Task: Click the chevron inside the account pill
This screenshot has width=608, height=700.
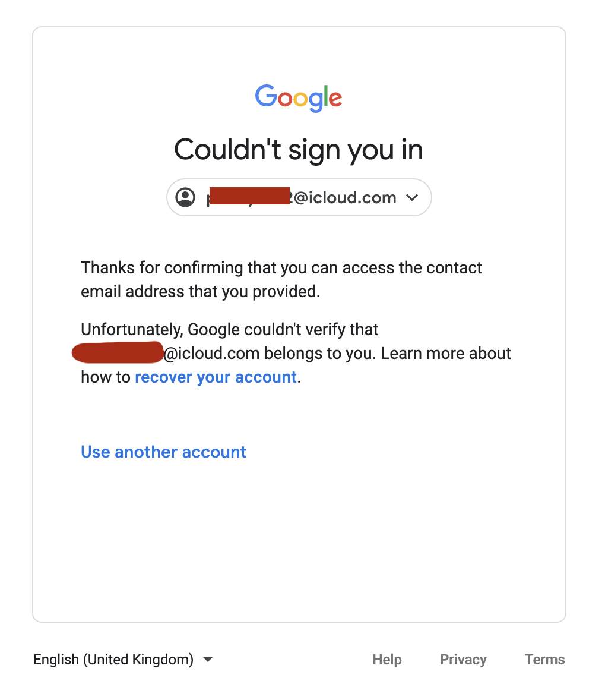Action: pos(412,198)
